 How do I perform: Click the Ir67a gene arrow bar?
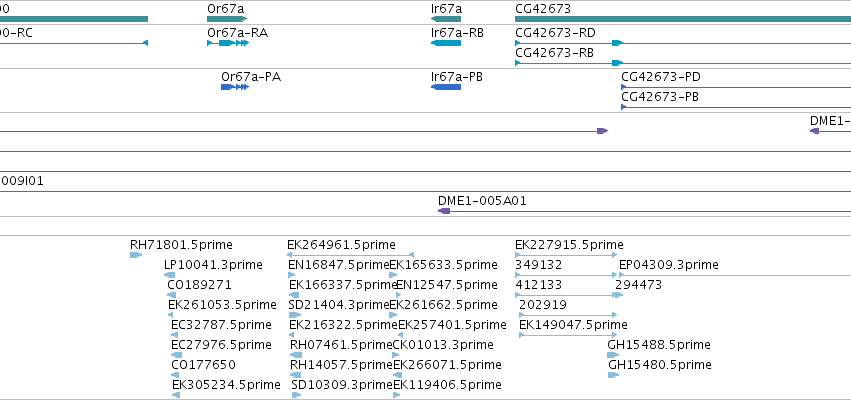446,19
